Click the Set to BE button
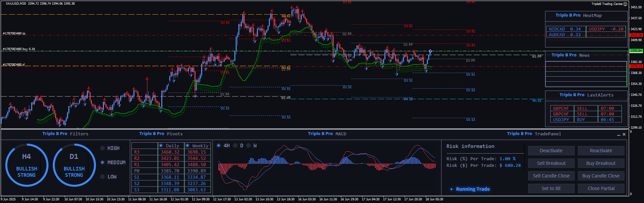Viewport: 644px width, 203px height. [551, 188]
